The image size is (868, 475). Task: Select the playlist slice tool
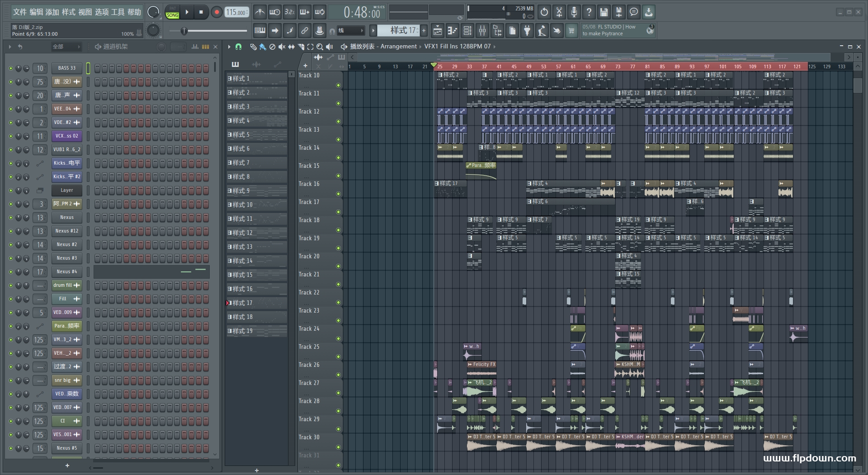tap(301, 47)
